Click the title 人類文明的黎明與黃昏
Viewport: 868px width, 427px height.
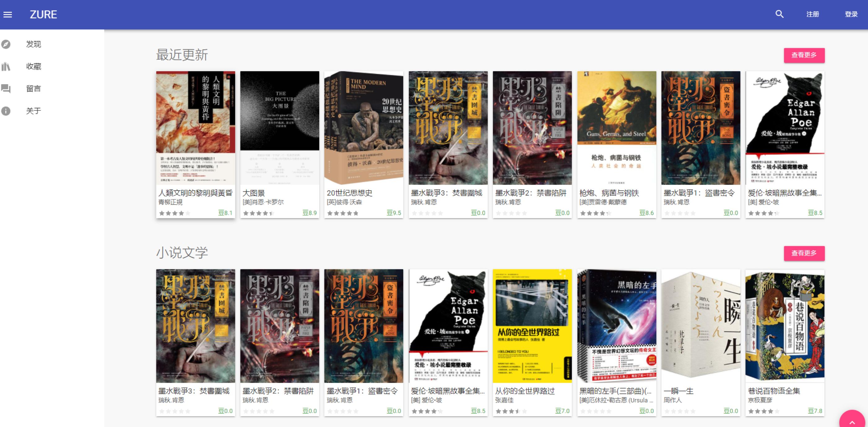pyautogui.click(x=195, y=193)
